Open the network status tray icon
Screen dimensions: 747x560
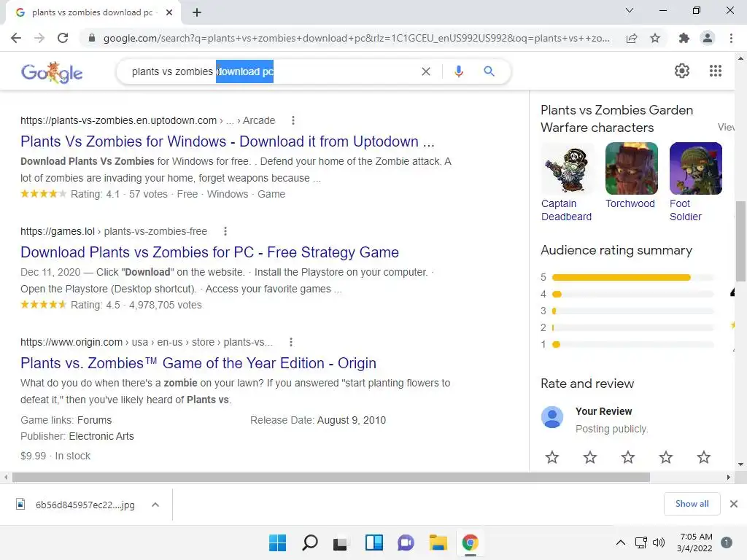pyautogui.click(x=640, y=542)
